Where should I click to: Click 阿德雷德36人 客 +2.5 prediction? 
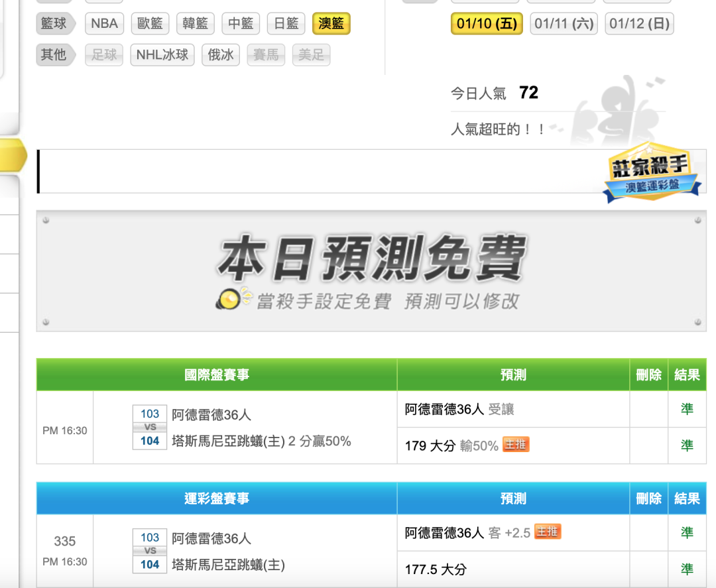pyautogui.click(x=467, y=533)
